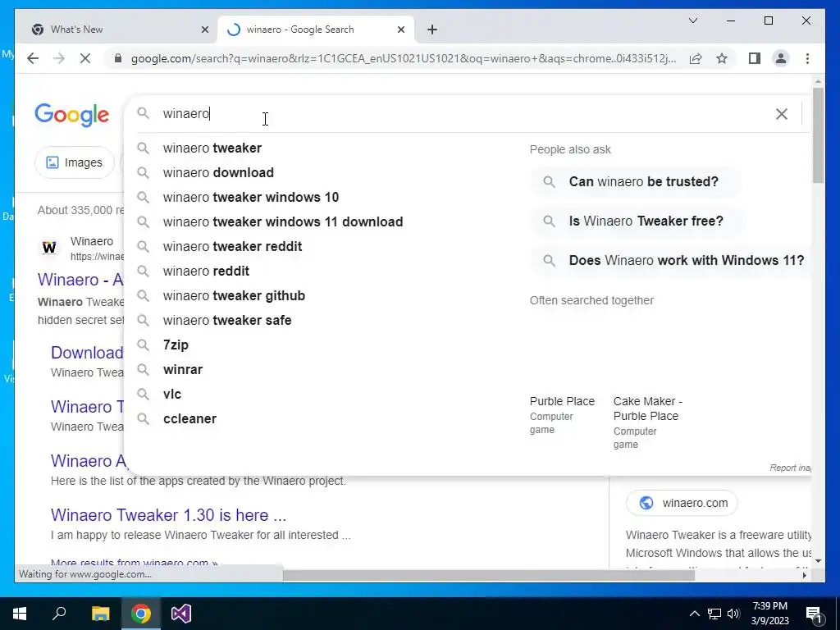Click search icon beside ccleaner suggestion
The image size is (840, 630).
pos(143,418)
